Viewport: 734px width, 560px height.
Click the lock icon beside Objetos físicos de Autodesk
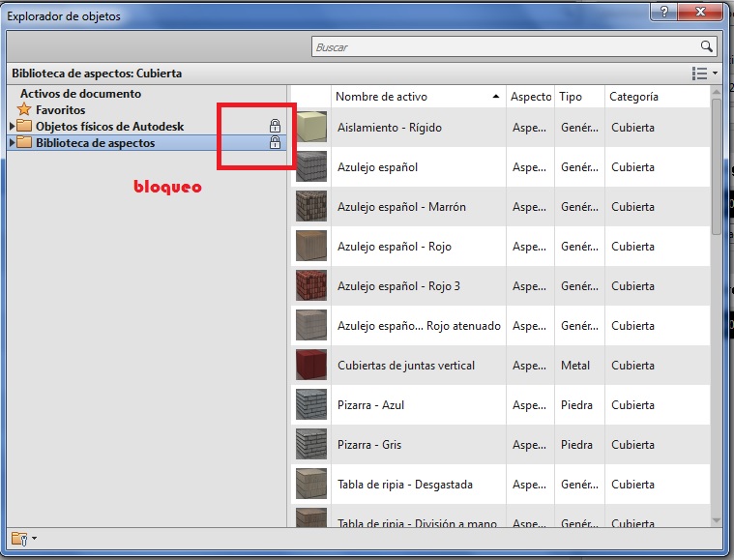[275, 126]
